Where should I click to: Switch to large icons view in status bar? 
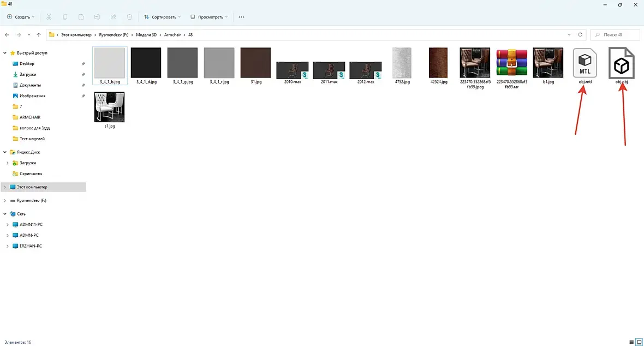click(639, 342)
